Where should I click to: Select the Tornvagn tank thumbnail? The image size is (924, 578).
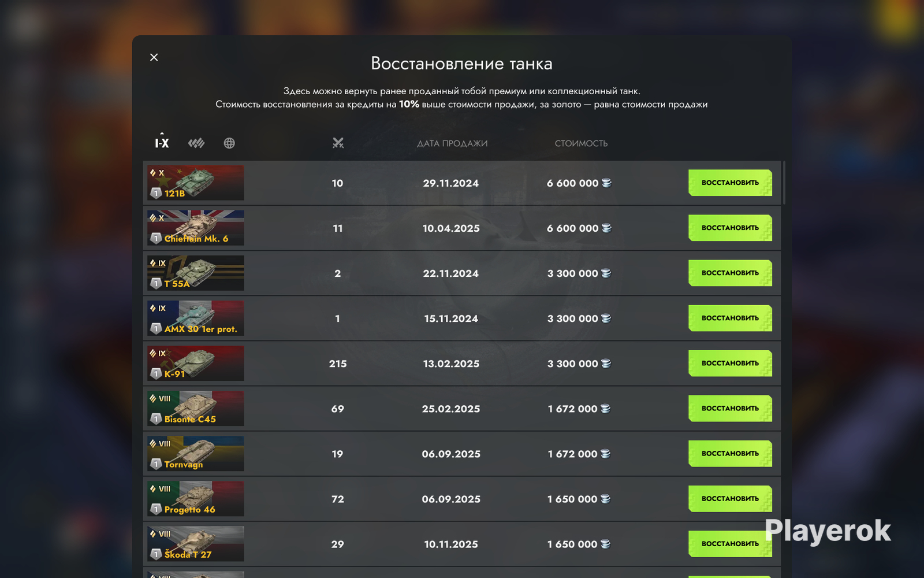(195, 454)
